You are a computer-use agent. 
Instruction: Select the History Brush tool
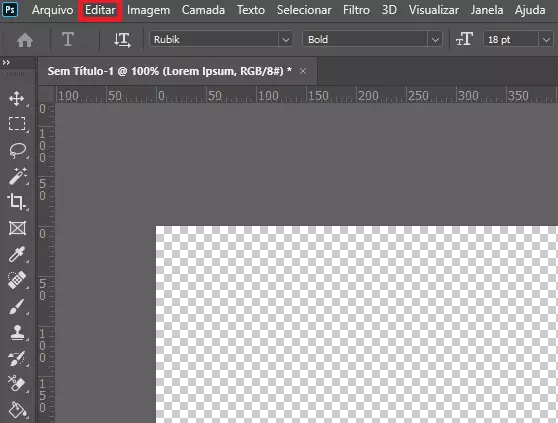pos(17,358)
